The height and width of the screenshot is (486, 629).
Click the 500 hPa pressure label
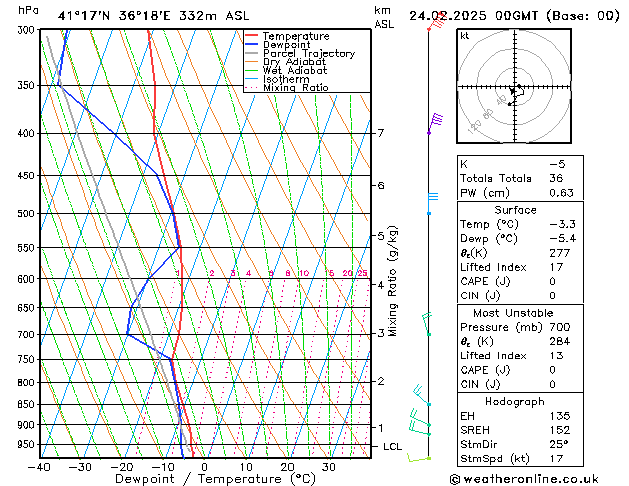pyautogui.click(x=26, y=213)
